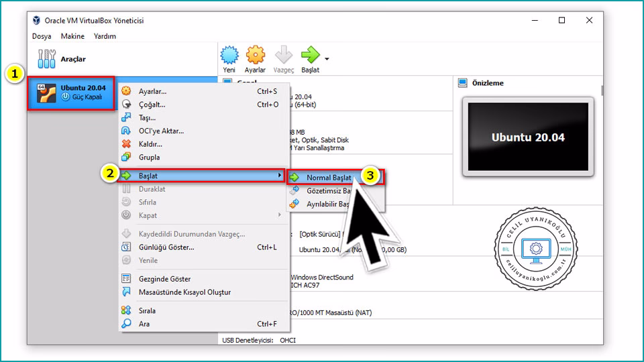This screenshot has width=644, height=362.
Task: Select Taşı... context menu entry
Action: point(204,117)
